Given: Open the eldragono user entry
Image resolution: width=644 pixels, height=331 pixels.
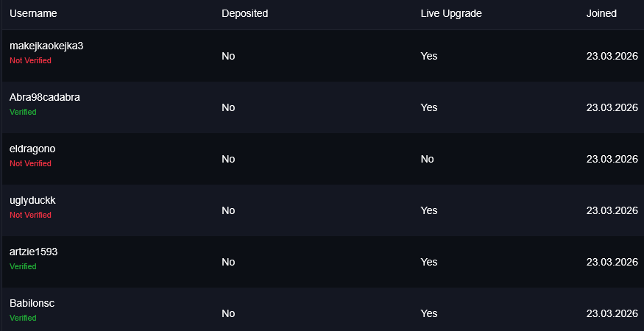Looking at the screenshot, I should 32,149.
